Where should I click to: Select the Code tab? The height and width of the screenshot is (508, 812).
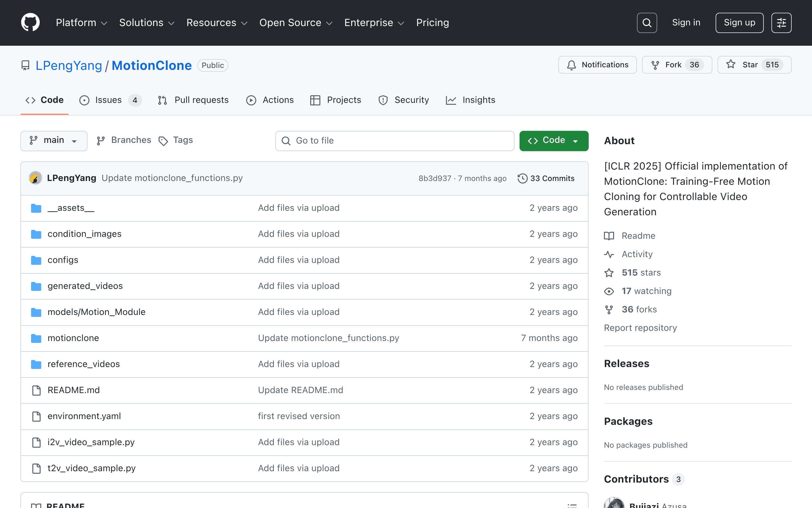point(44,100)
